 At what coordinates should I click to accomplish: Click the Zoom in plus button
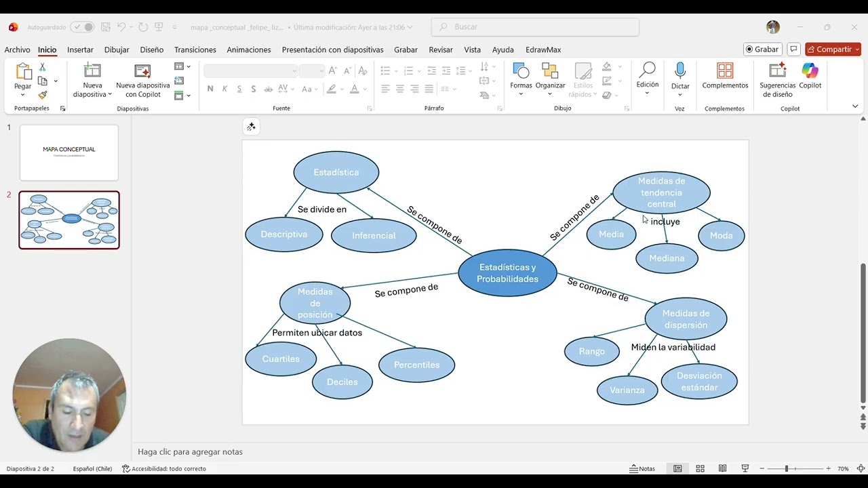(x=828, y=468)
